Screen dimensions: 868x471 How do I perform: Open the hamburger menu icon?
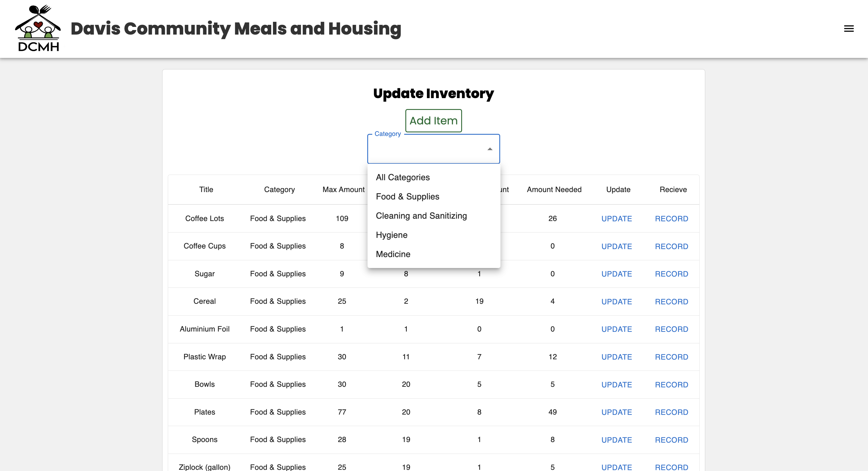coord(849,29)
